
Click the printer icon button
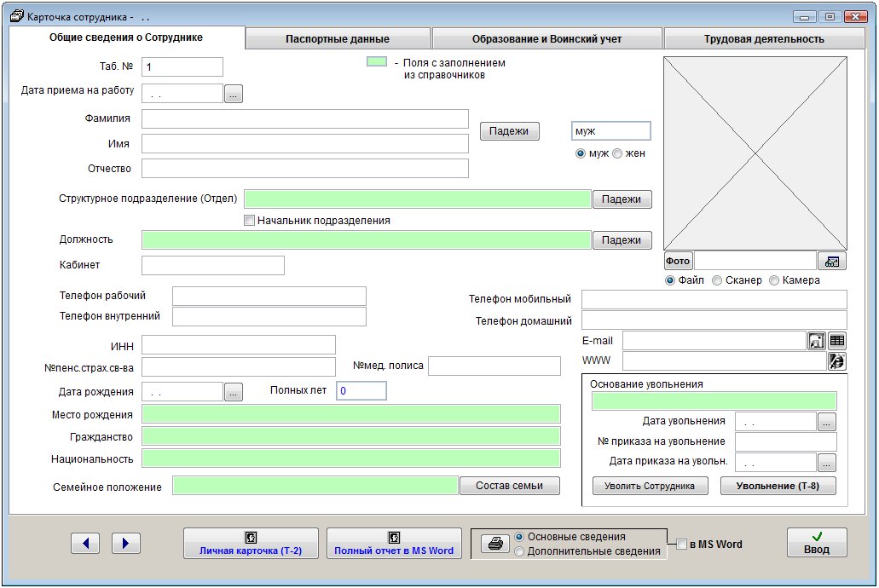(x=495, y=544)
